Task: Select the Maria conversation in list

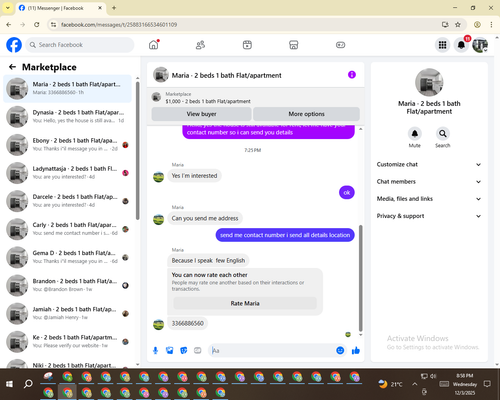Action: point(68,89)
